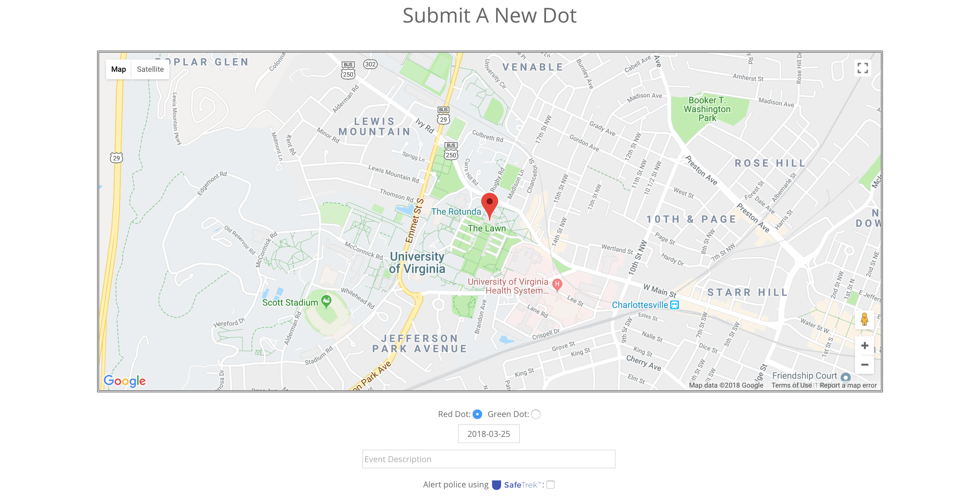Click the Charlottesville train station icon
This screenshot has height=499, width=980.
(x=674, y=305)
